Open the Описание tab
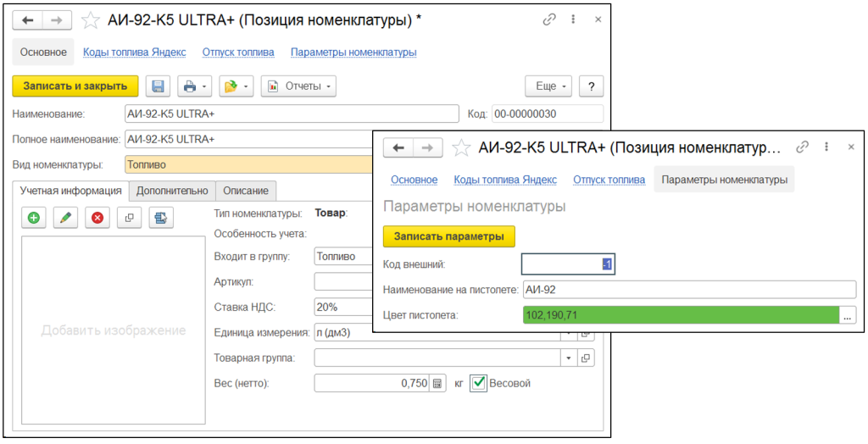This screenshot has height=444, width=868. (x=247, y=191)
